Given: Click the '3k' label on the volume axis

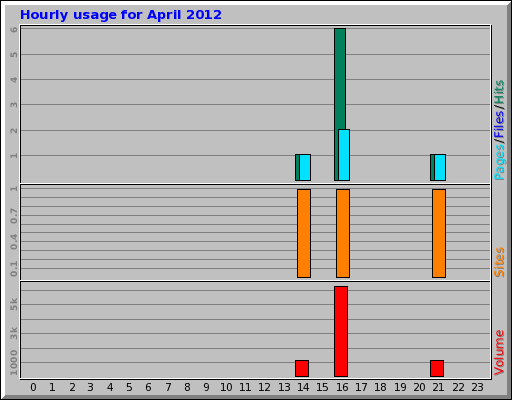Looking at the screenshot, I should [x=14, y=333].
